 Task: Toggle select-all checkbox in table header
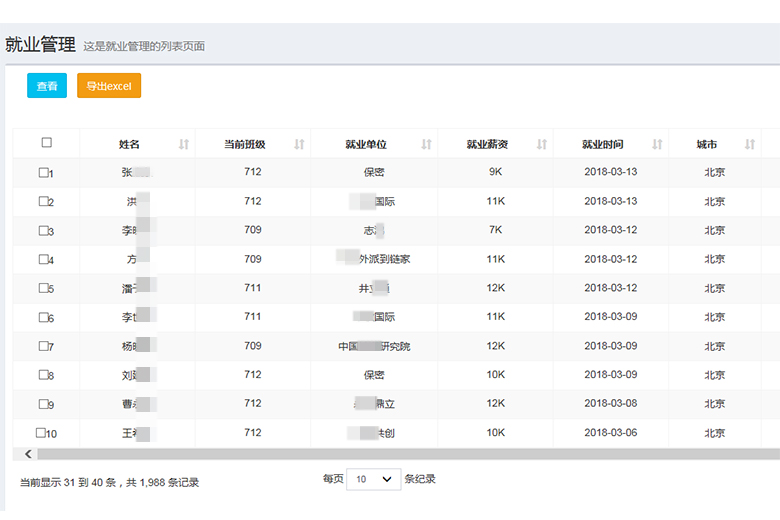[46, 143]
